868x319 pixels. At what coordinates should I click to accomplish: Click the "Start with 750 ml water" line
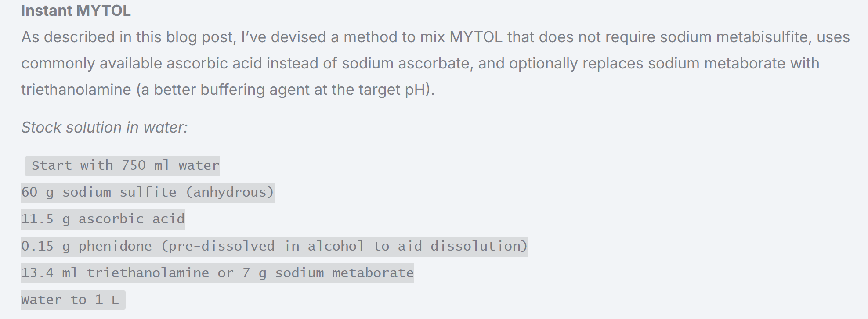[x=125, y=166]
